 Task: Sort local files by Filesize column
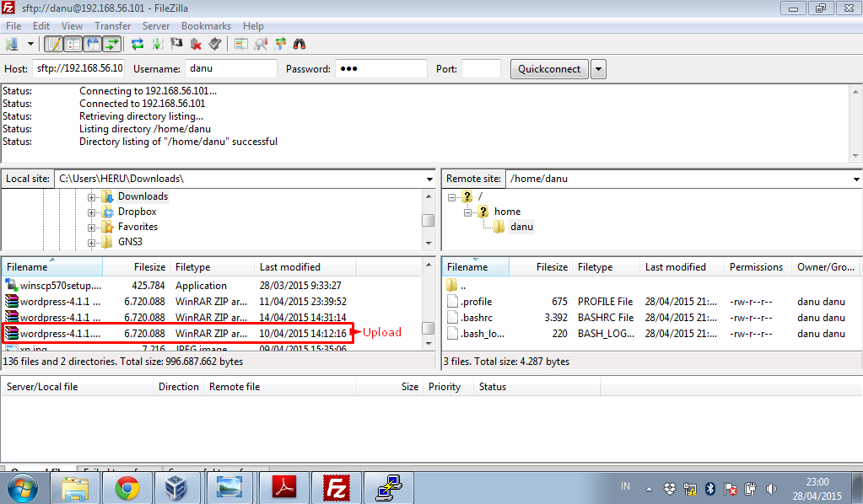[136, 267]
